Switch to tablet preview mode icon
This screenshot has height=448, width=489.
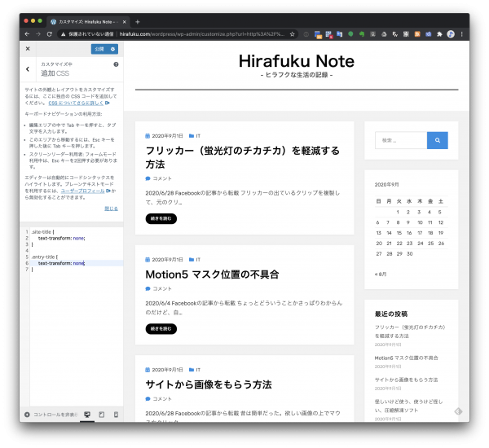point(101,415)
